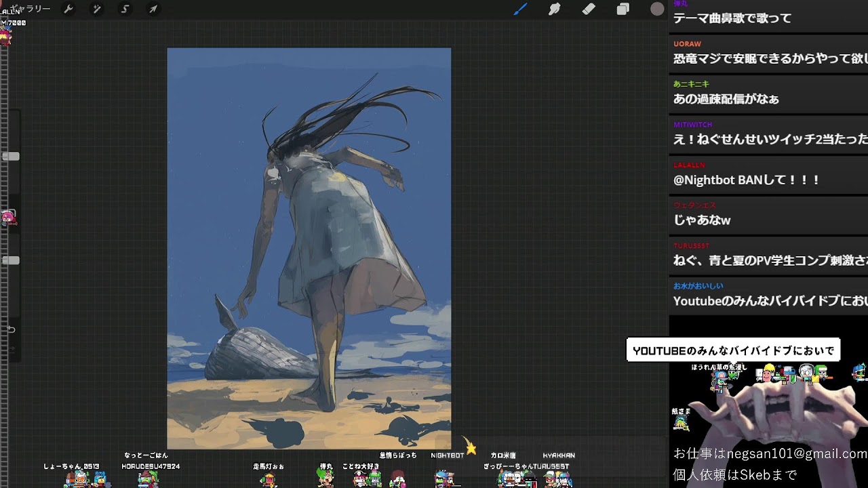Click the Undo arrow in the sidebar
Screen dimensions: 868x488
coord(11,329)
